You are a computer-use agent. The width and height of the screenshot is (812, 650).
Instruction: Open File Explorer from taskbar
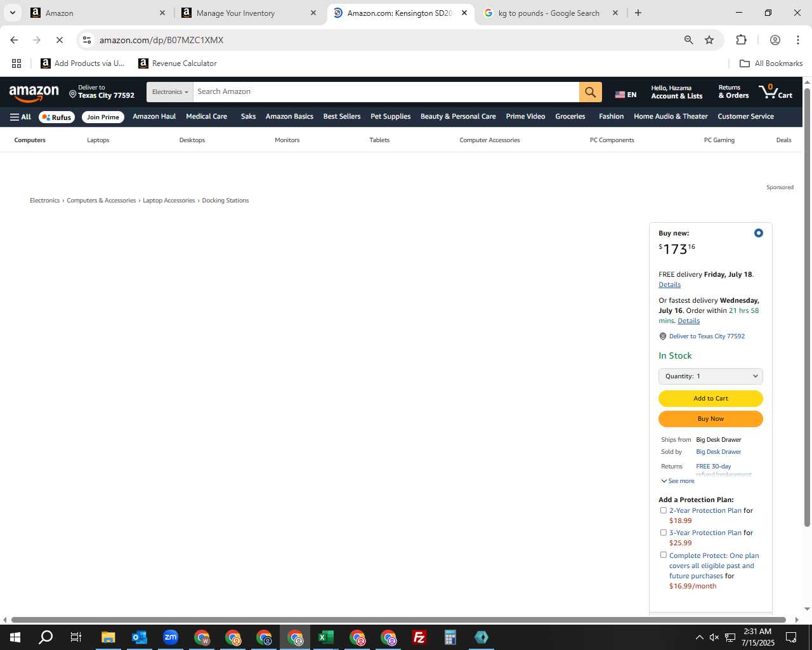coord(108,637)
